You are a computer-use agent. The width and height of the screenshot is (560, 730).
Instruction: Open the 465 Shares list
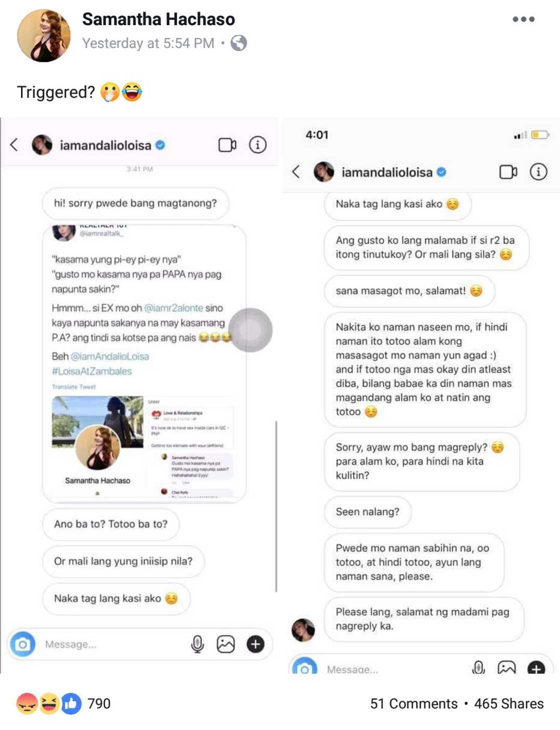click(x=508, y=703)
